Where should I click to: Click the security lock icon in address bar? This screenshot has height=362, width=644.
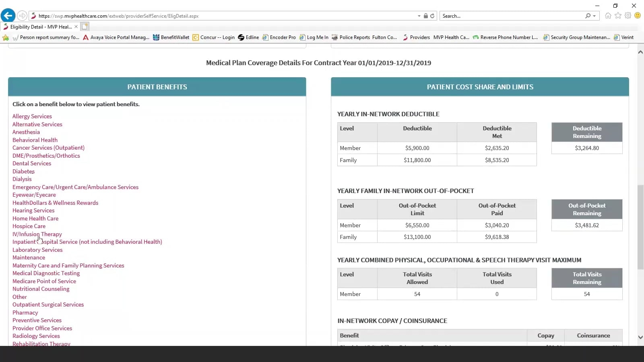tap(425, 16)
